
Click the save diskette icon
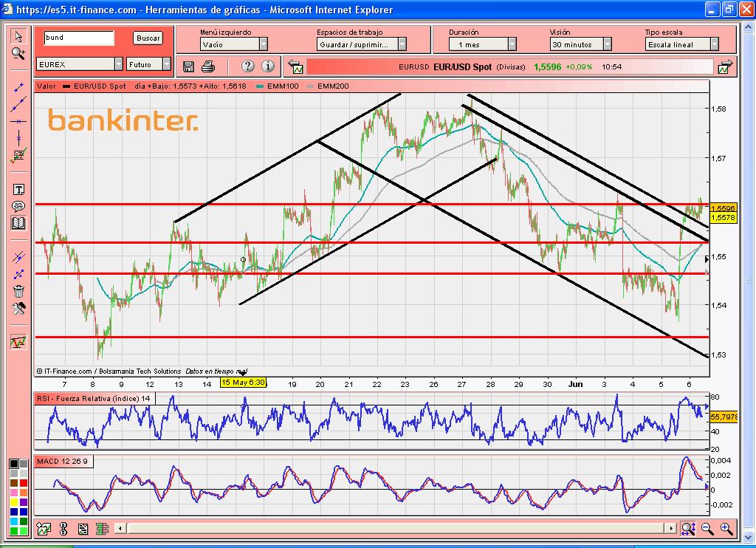pos(188,66)
